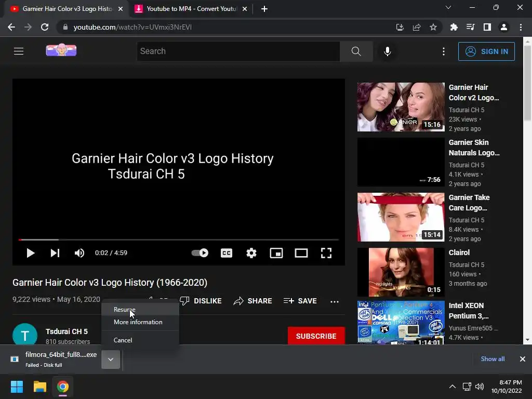
Task: Open the Garnier Skin Naturals Logo video title
Action: (x=474, y=148)
